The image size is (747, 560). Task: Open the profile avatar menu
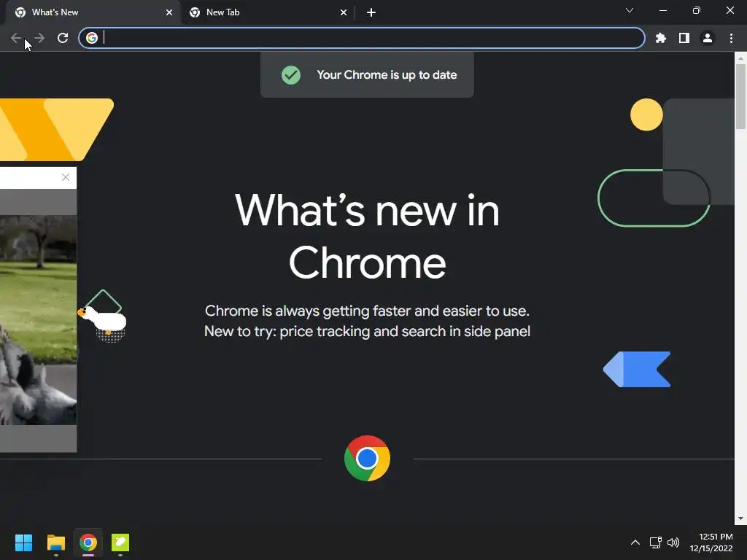tap(708, 38)
